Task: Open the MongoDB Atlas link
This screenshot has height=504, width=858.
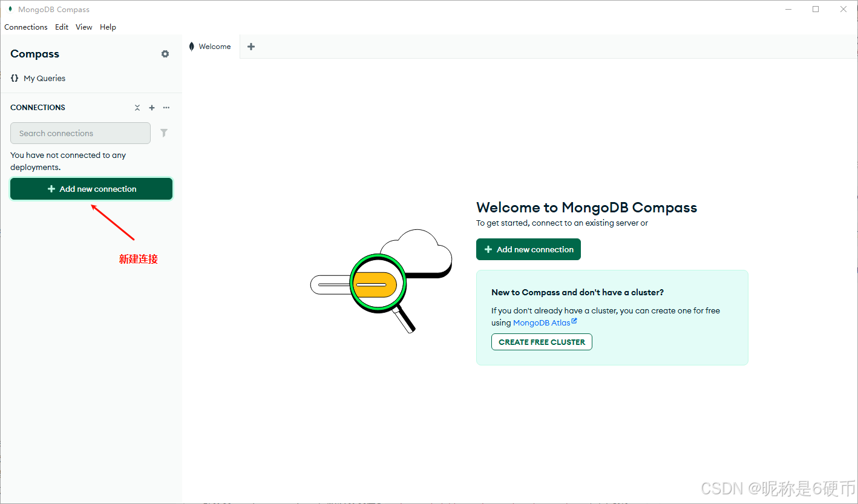Action: 545,322
